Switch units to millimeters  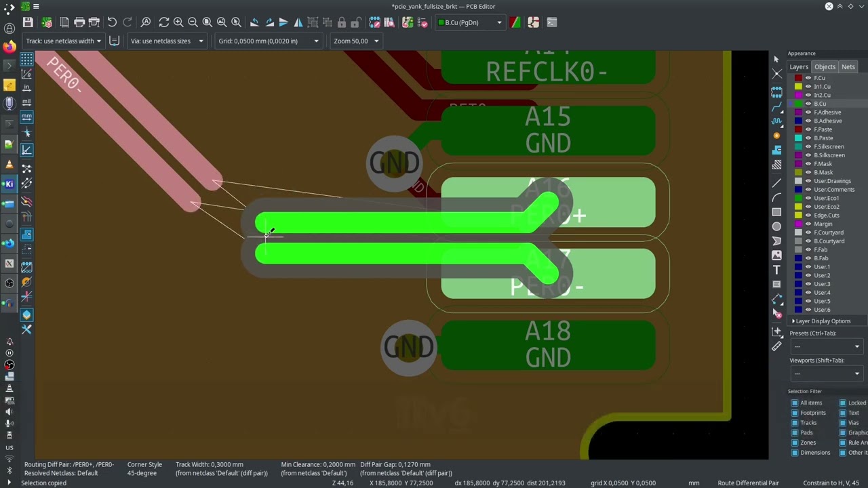coord(26,117)
